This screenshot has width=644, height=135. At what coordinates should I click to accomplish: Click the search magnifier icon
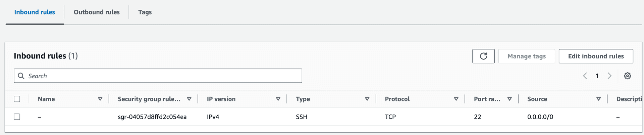(21, 76)
